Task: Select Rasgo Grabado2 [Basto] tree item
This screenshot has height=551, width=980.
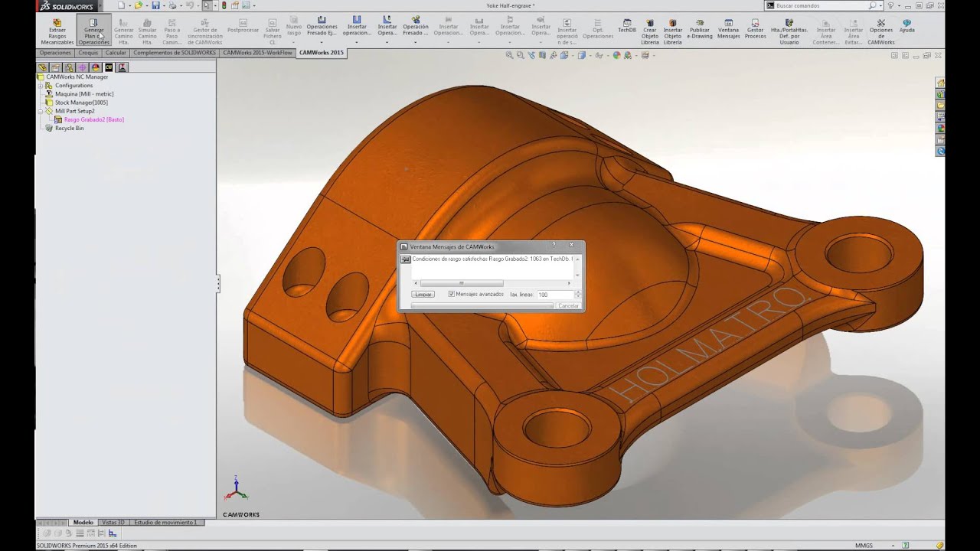Action: (x=93, y=119)
